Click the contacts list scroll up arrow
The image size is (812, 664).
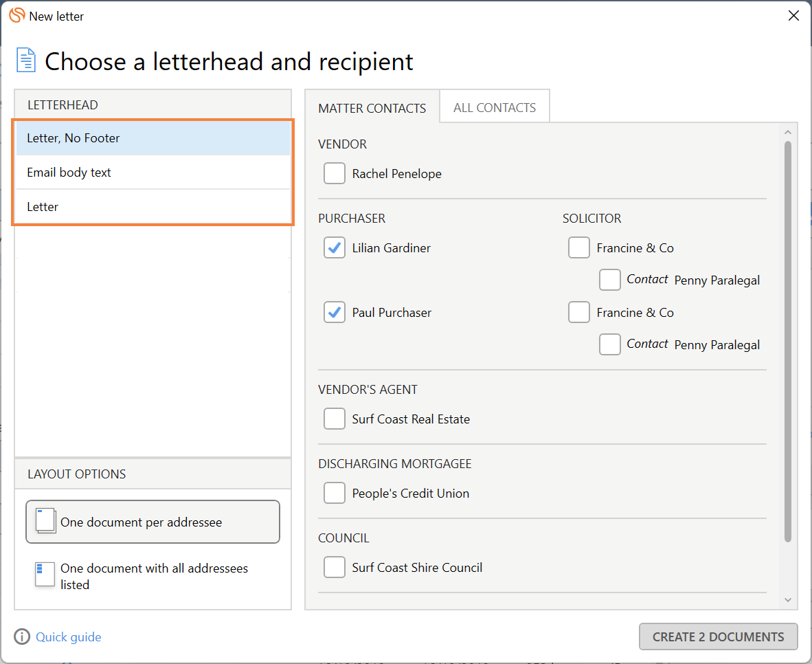pyautogui.click(x=788, y=133)
